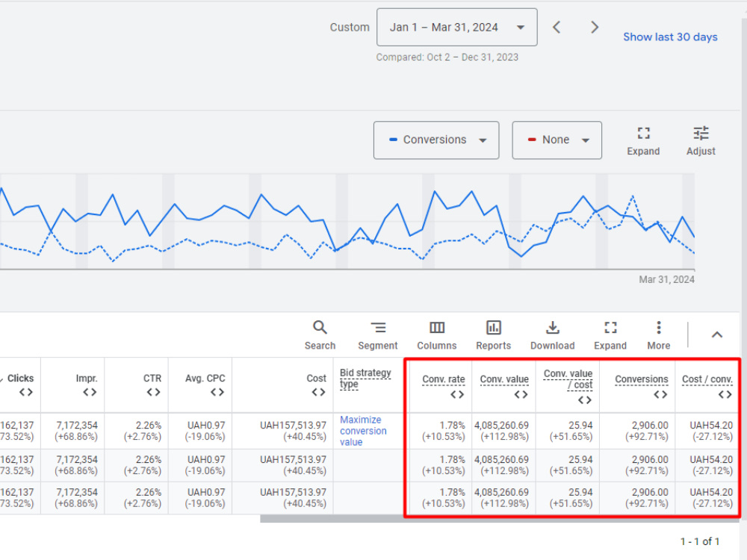Viewport: 747px width, 560px height.
Task: Sort by the Conv. value column header
Action: click(x=504, y=379)
